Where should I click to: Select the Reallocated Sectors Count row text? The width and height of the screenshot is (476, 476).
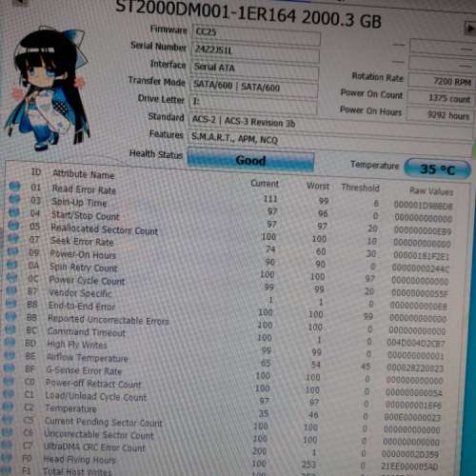click(x=105, y=229)
